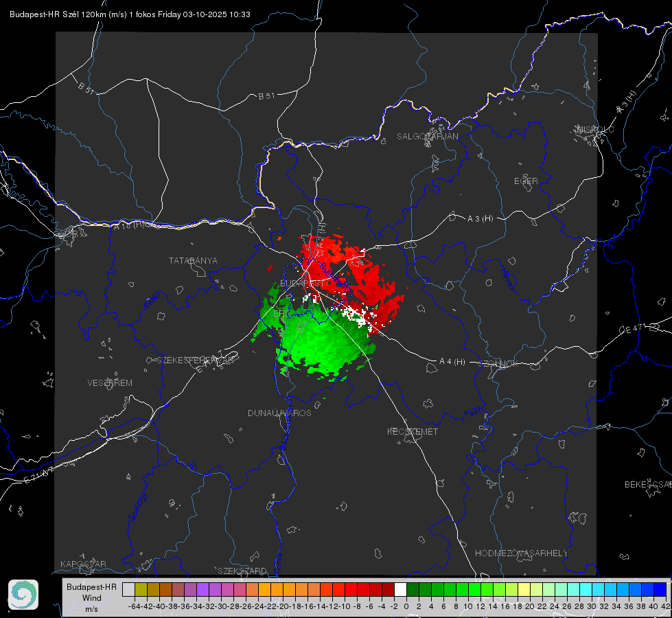The image size is (672, 618).
Task: Click the -64 value in the legend scale
Action: coord(134,606)
